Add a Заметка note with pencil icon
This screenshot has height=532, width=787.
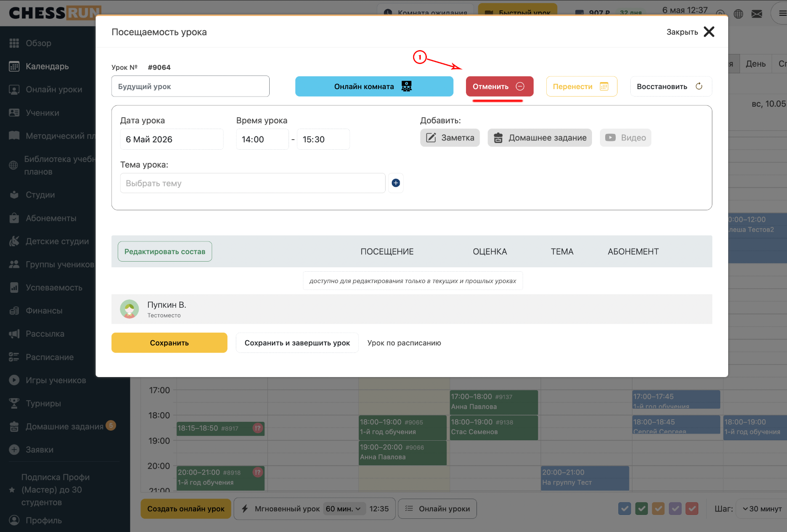(x=450, y=138)
